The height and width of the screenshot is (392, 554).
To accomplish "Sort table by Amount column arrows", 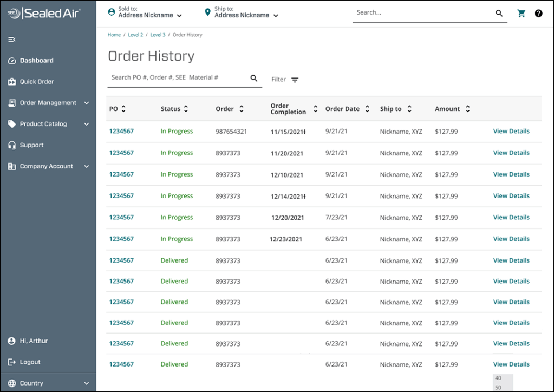I will [467, 109].
